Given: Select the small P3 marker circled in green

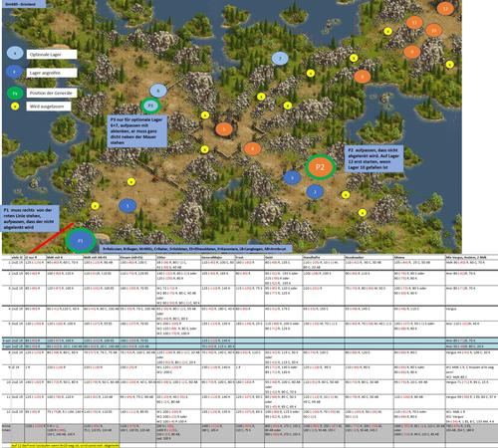Looking at the screenshot, I should pyautogui.click(x=150, y=106).
